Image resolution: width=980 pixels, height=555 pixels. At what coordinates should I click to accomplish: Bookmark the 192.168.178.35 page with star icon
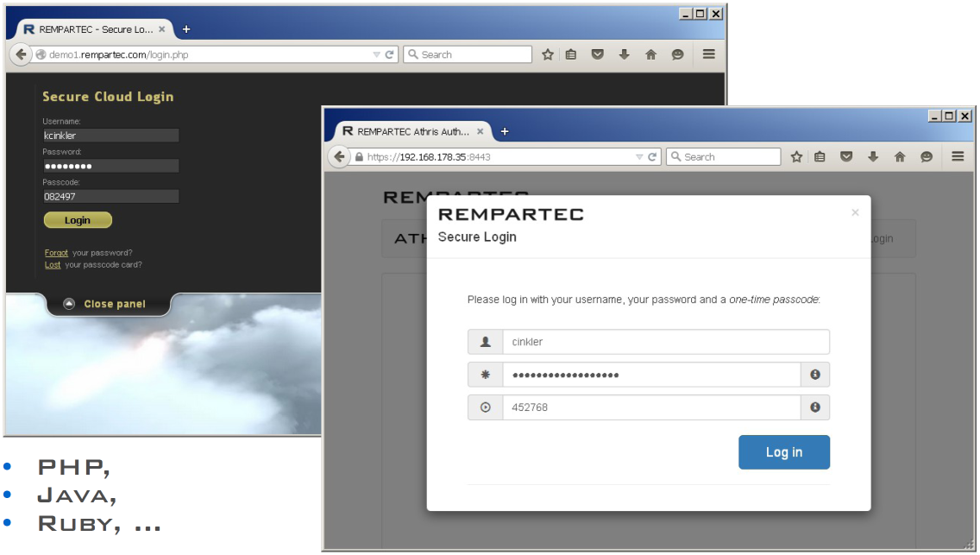click(796, 157)
